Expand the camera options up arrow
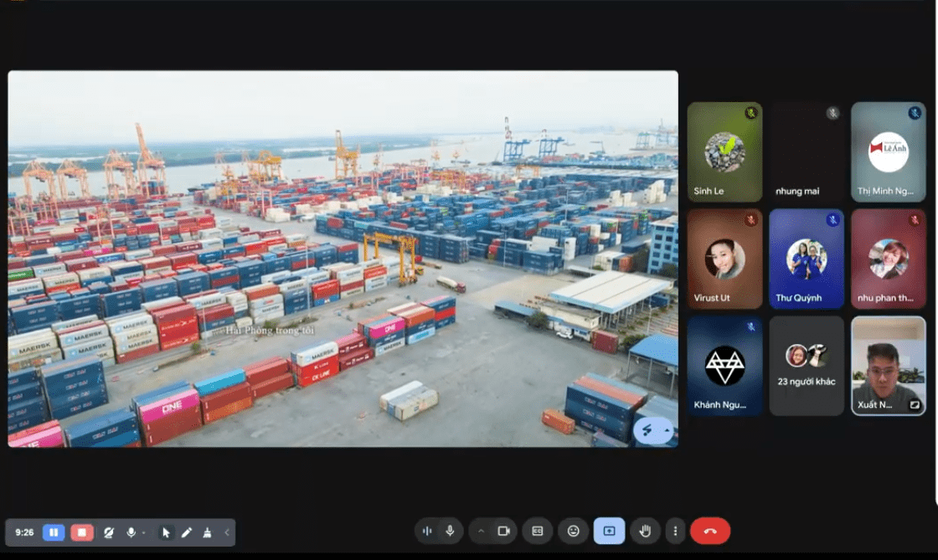This screenshot has height=560, width=938. (x=481, y=531)
